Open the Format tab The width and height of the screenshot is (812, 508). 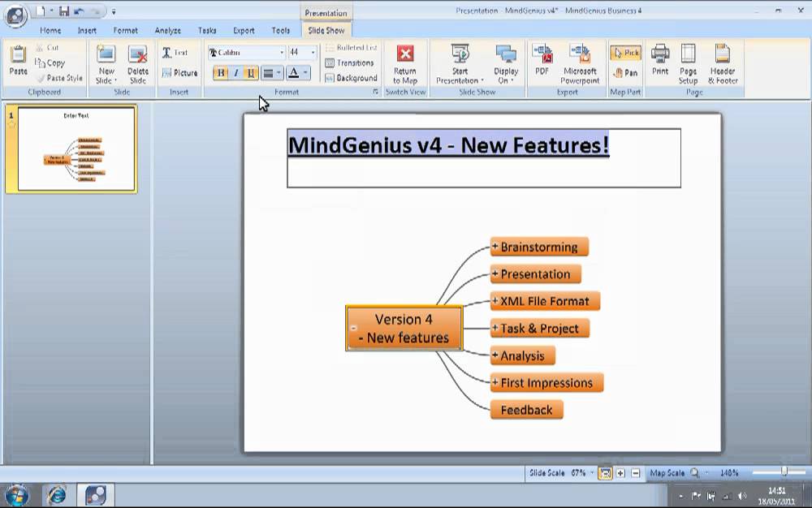(125, 31)
